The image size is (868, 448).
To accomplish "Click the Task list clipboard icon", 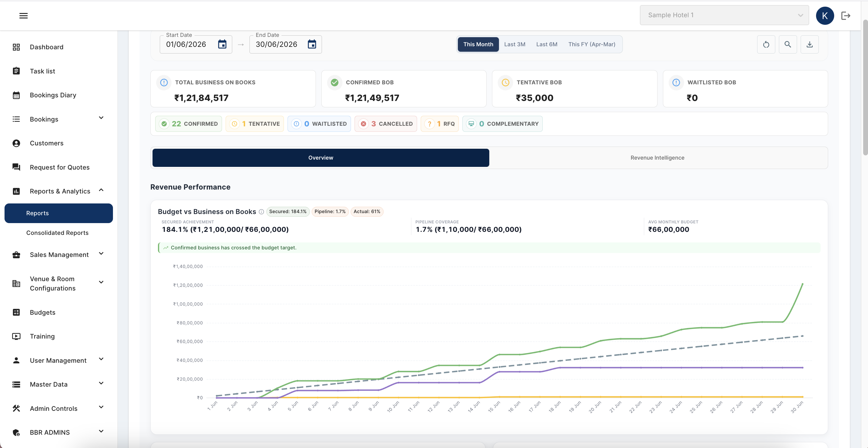I will coord(16,71).
